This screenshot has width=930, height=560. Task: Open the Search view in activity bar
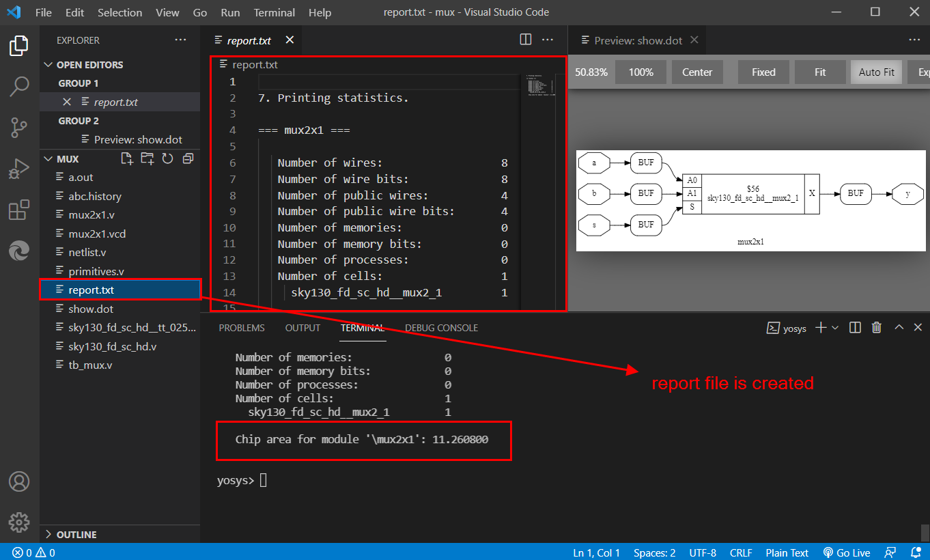coord(19,87)
